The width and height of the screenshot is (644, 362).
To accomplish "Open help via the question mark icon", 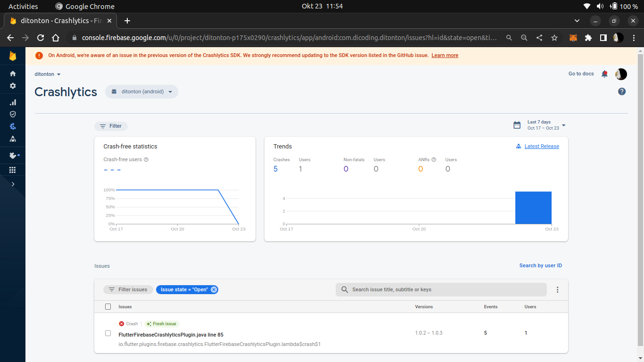I will (622, 91).
